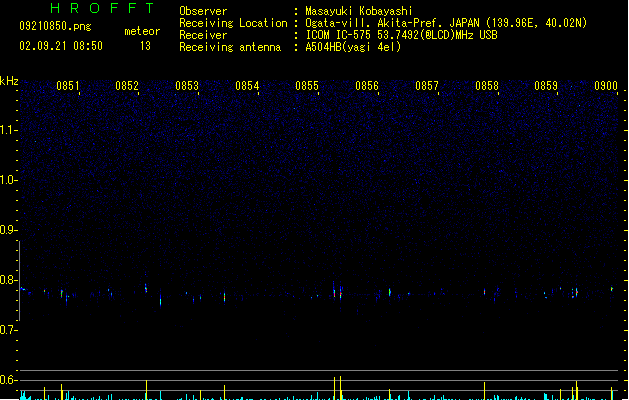
Task: Click the 0858 time marker
Action: (x=487, y=86)
